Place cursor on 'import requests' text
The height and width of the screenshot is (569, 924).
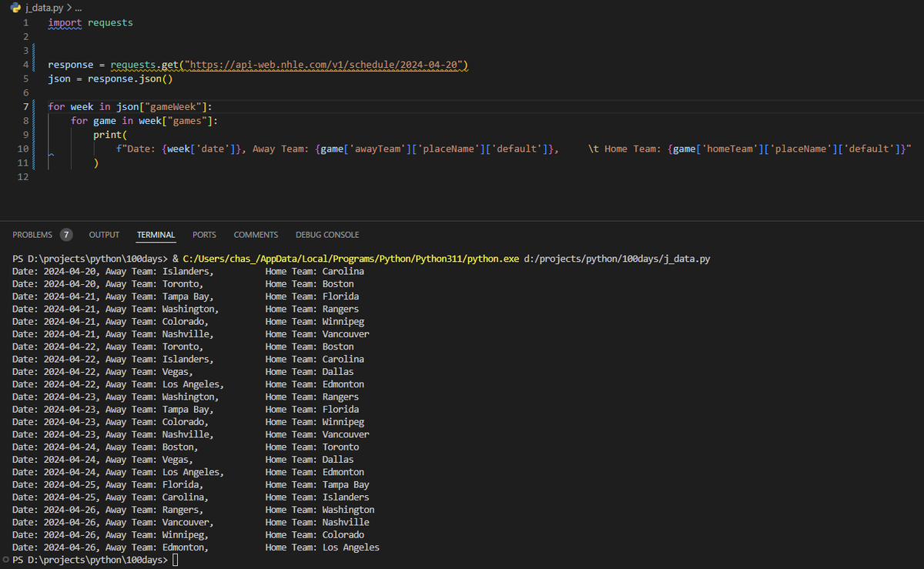tap(90, 23)
